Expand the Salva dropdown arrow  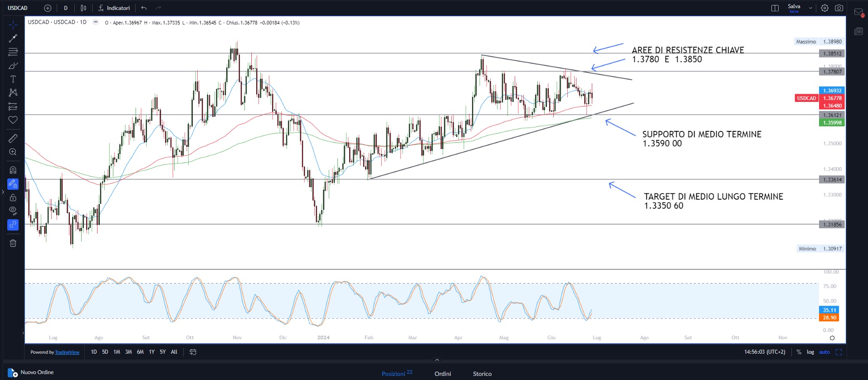810,8
